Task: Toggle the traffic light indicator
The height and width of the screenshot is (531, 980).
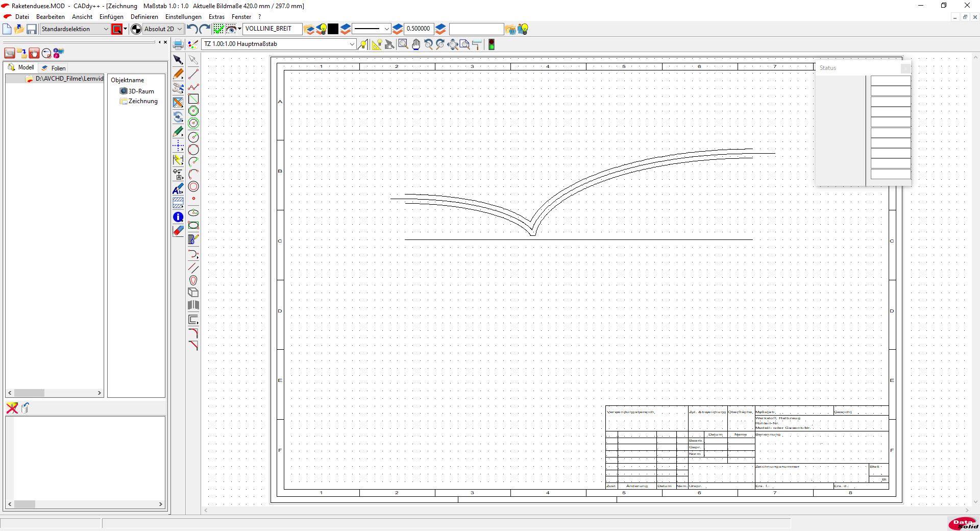Action: pyautogui.click(x=492, y=44)
